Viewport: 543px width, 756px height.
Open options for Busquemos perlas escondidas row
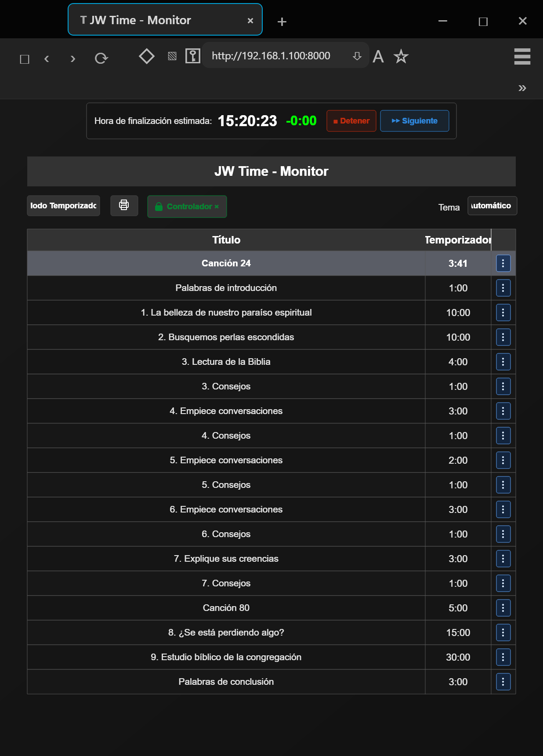click(503, 337)
